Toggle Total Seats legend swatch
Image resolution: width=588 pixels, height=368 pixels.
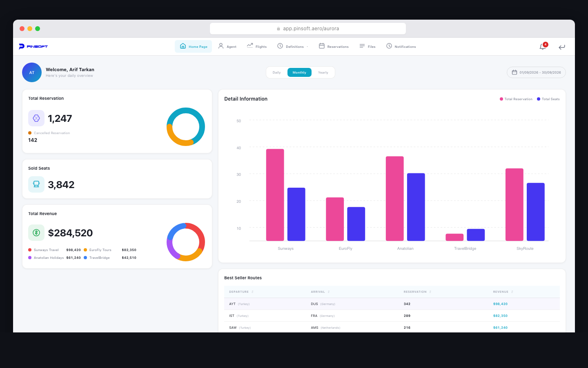[539, 99]
